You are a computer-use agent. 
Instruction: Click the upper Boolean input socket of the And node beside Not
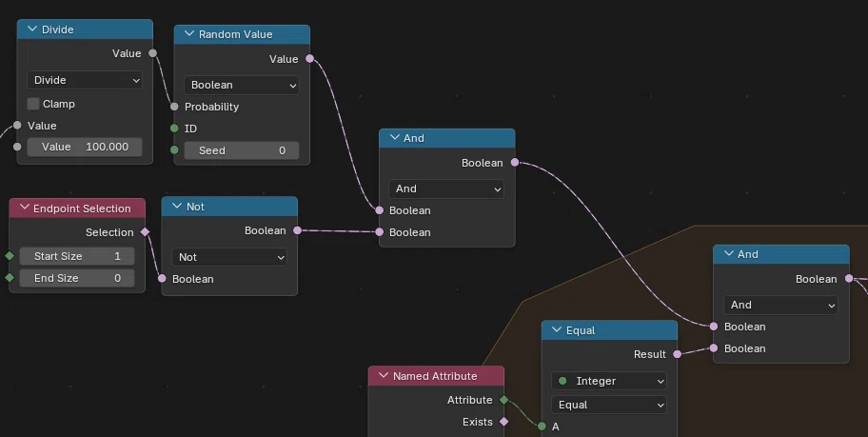click(379, 210)
